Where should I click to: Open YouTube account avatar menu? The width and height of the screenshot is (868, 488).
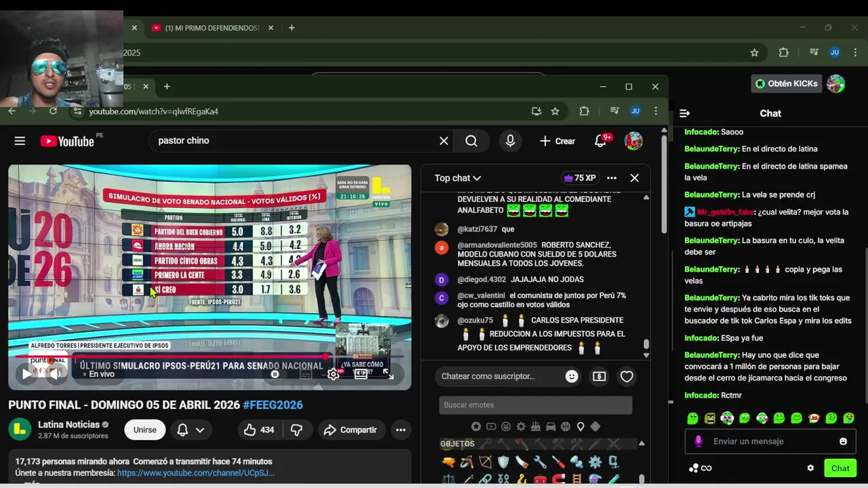(633, 141)
